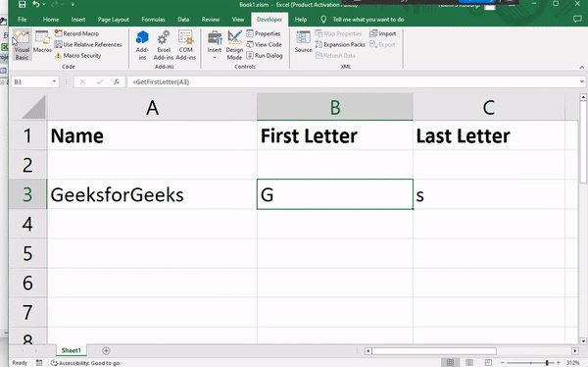Click the zoom slider handle
This screenshot has height=367, width=588.
click(x=547, y=362)
